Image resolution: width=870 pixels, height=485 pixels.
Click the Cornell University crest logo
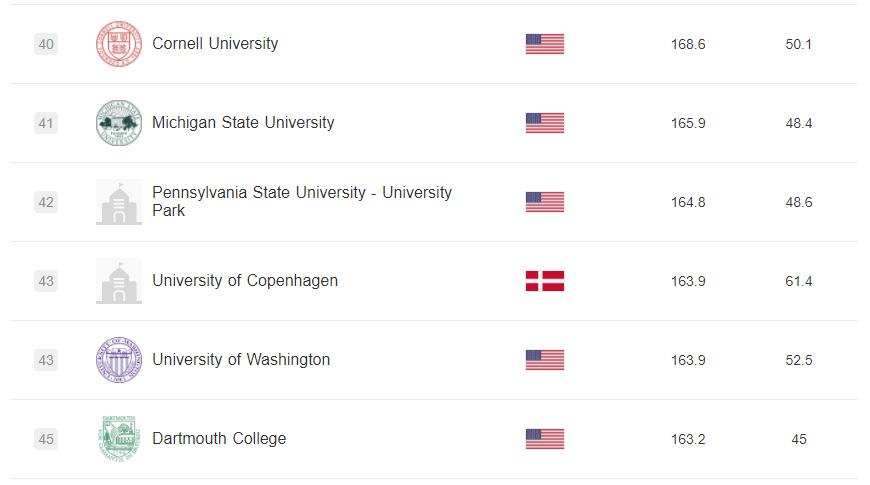[x=119, y=44]
